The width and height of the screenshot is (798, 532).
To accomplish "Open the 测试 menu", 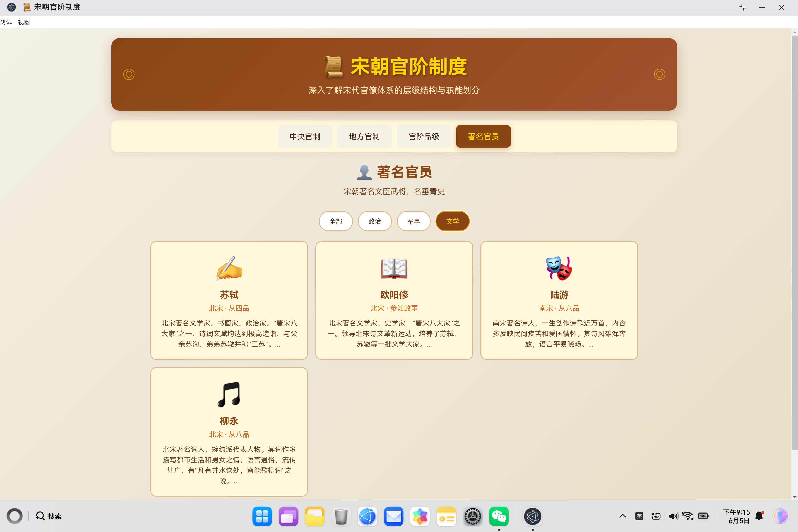I will coord(6,22).
